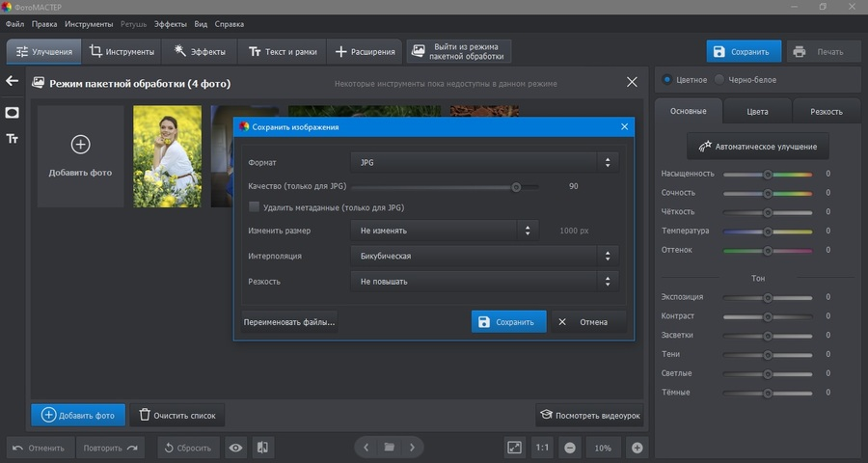Viewport: 868px width, 463px height.
Task: Close the batch processing panel with X
Action: (632, 83)
